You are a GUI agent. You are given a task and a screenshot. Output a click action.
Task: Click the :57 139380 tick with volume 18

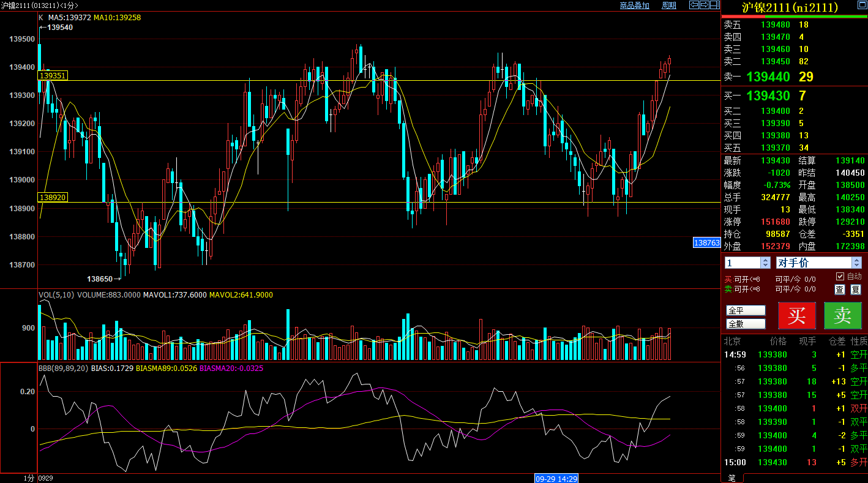(x=795, y=381)
